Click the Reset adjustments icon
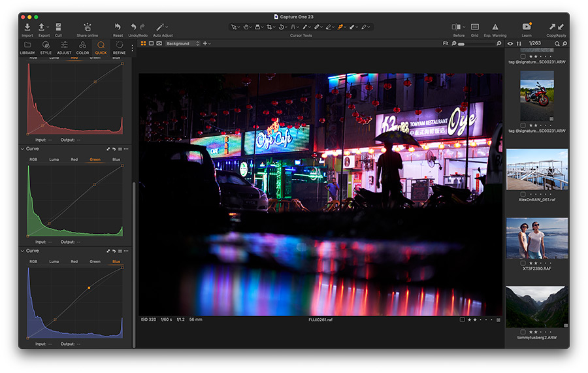 click(118, 27)
